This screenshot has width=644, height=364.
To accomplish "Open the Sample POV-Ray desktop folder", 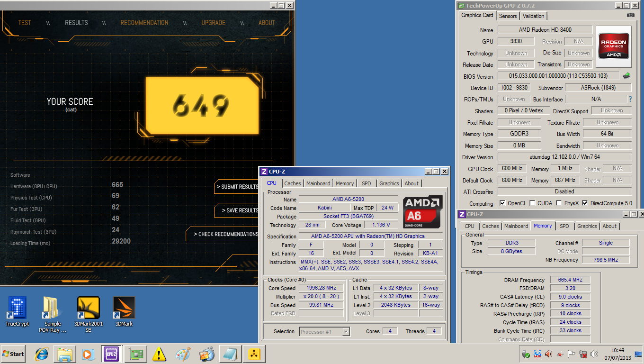I will click(x=53, y=314).
